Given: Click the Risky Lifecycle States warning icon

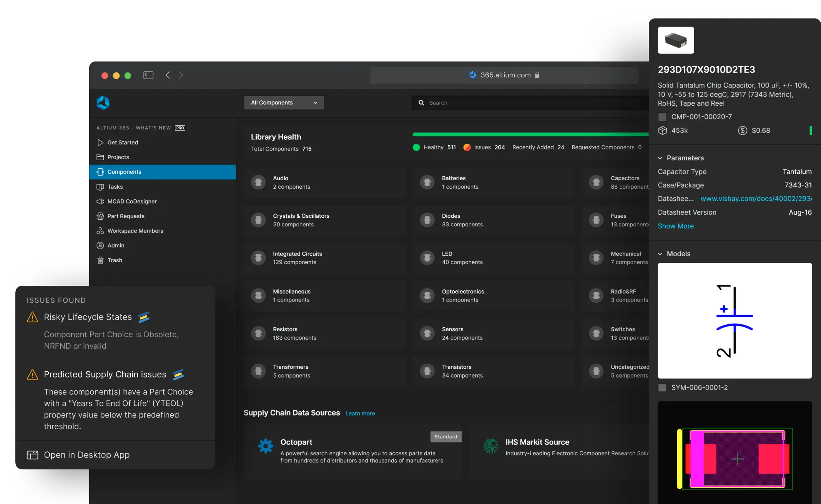Looking at the screenshot, I should click(32, 317).
